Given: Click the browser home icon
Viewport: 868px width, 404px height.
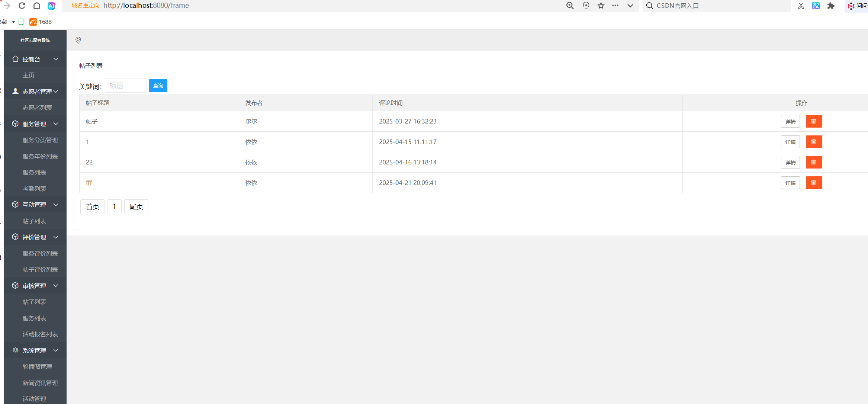Looking at the screenshot, I should [37, 6].
